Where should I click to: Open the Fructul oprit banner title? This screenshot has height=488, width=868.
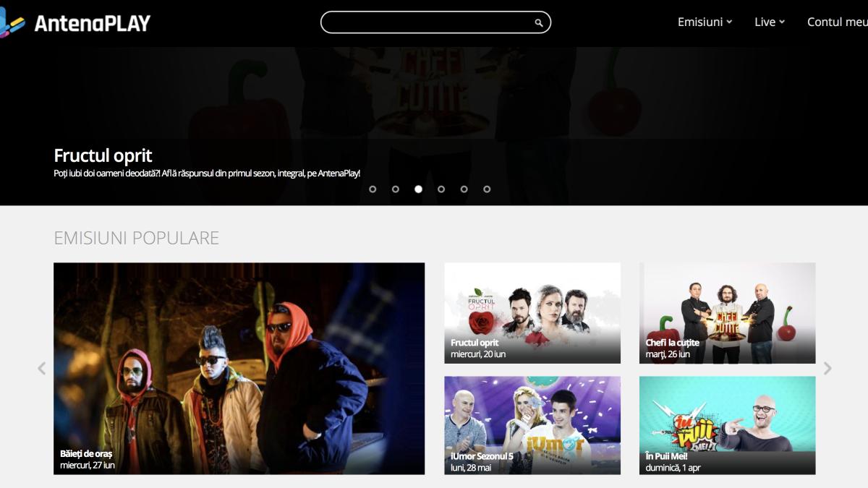click(103, 155)
